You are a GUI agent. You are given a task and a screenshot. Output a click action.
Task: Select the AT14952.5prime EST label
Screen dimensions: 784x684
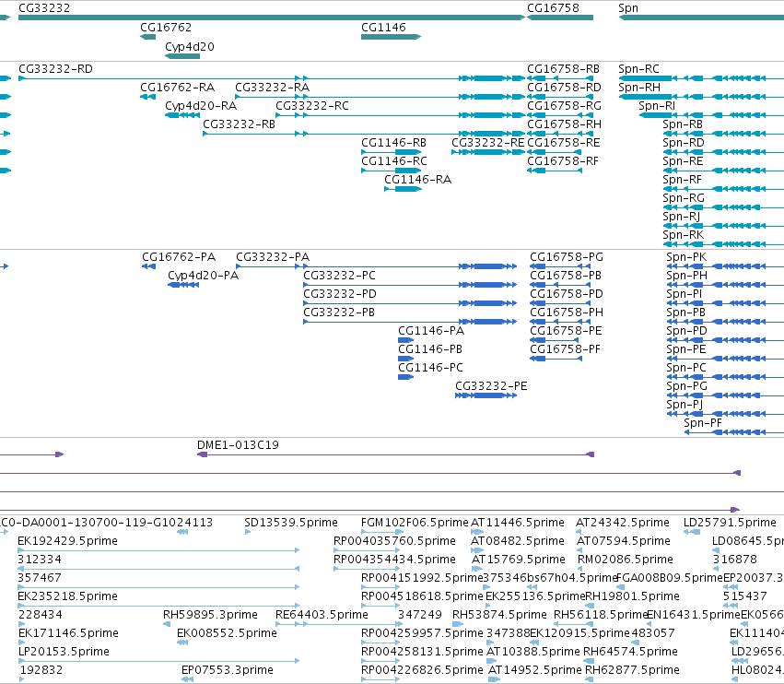click(535, 670)
